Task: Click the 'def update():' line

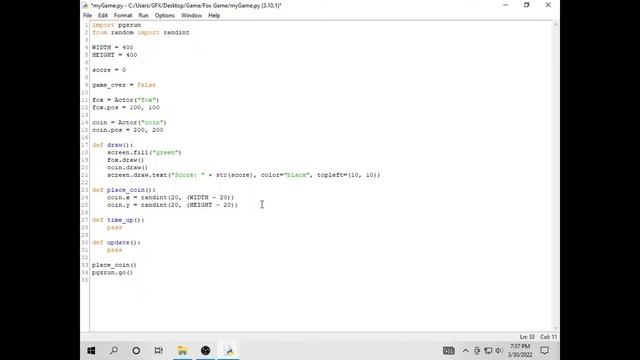Action: [x=116, y=242]
